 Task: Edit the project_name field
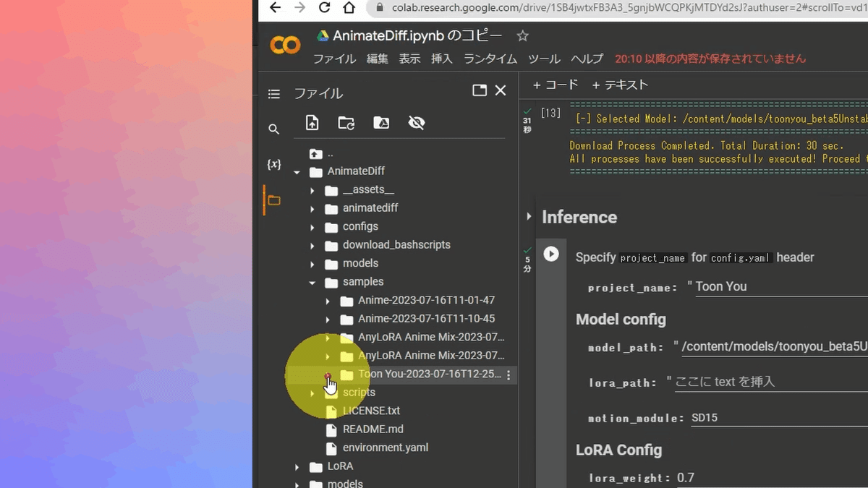pyautogui.click(x=781, y=287)
